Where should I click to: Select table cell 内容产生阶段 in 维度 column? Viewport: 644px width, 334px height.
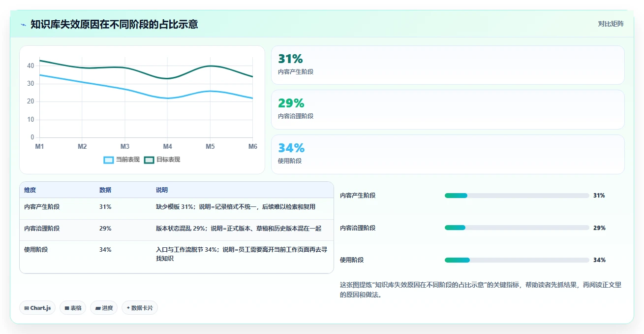42,207
